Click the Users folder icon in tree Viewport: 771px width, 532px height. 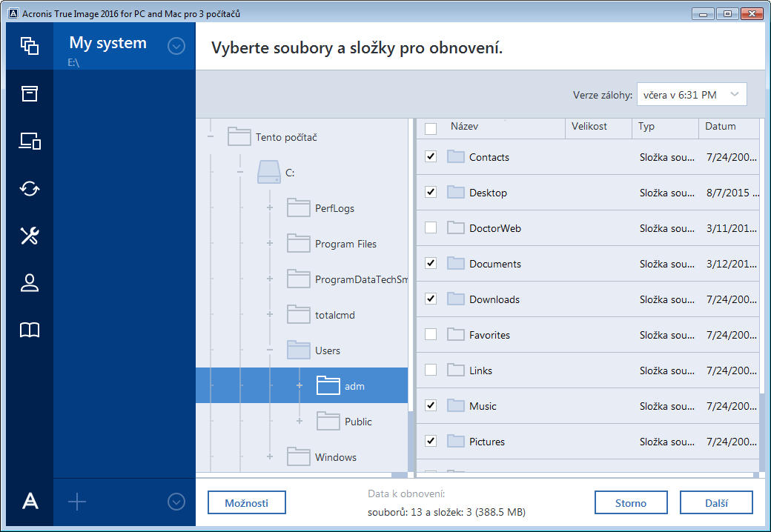(x=299, y=350)
